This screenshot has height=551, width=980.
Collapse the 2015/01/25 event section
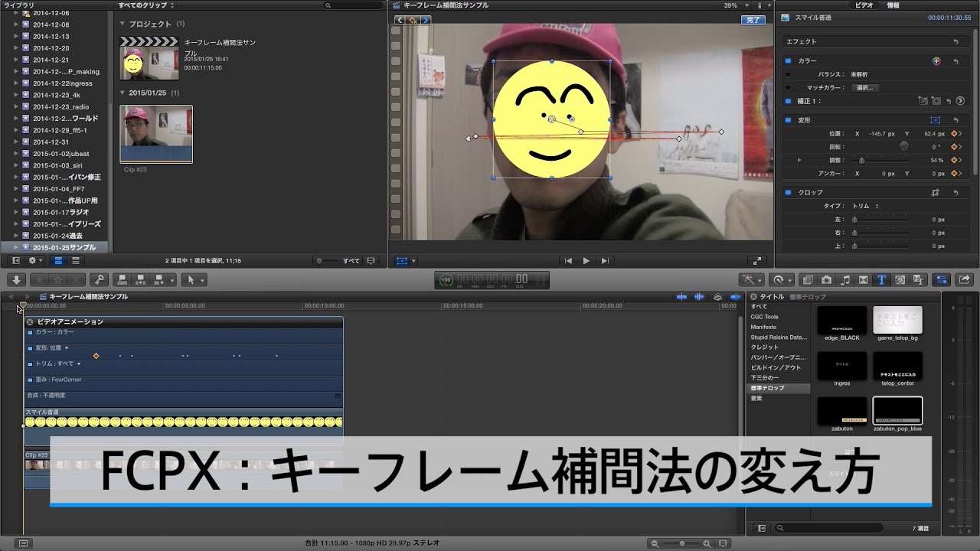(x=122, y=93)
